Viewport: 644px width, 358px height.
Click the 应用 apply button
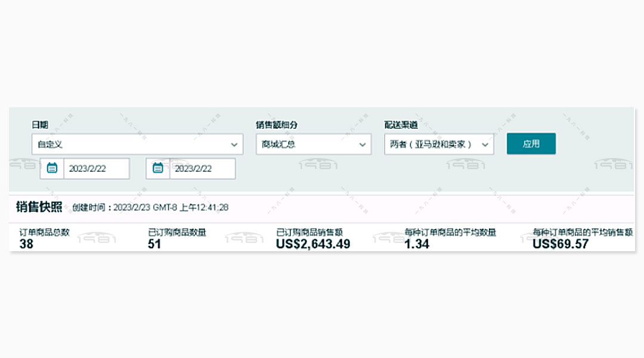pos(531,143)
